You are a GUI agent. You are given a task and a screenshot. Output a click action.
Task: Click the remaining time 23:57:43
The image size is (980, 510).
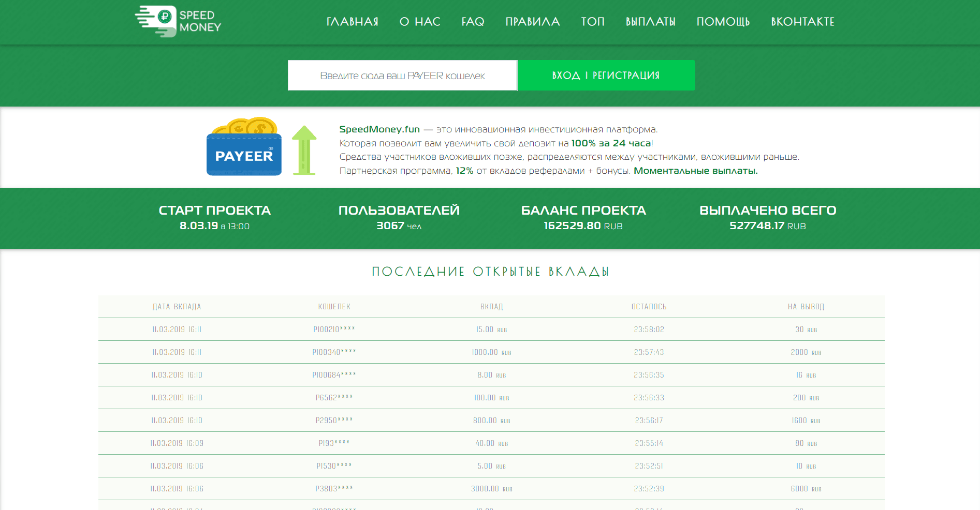[649, 352]
